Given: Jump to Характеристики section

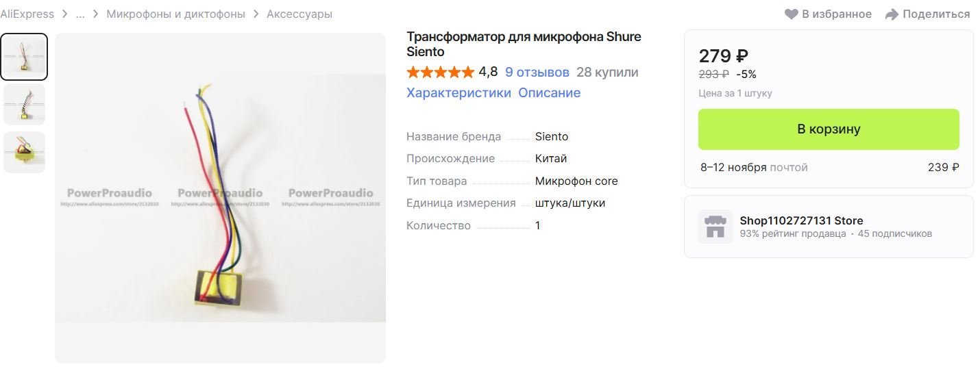Looking at the screenshot, I should point(458,92).
